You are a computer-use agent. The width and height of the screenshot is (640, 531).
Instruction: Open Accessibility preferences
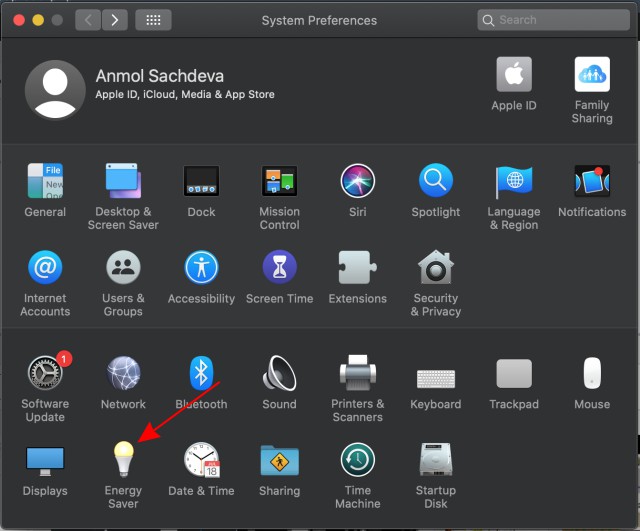(x=201, y=267)
